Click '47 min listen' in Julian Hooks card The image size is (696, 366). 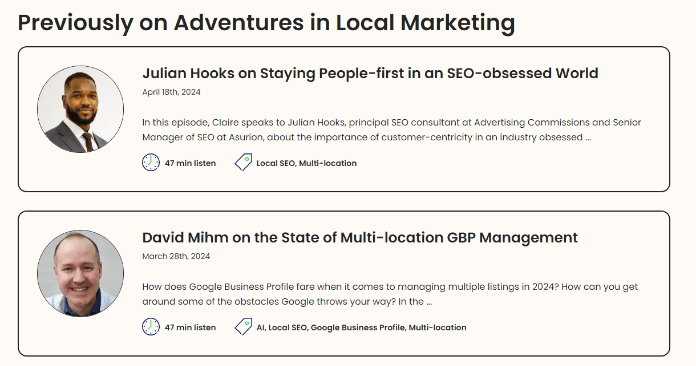(x=190, y=163)
